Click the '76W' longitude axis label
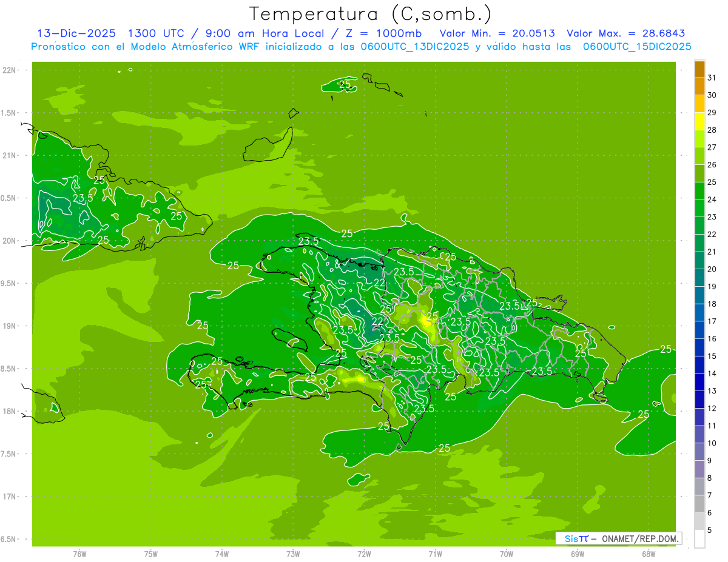Screen dimensions: 728x562 pos(79,554)
